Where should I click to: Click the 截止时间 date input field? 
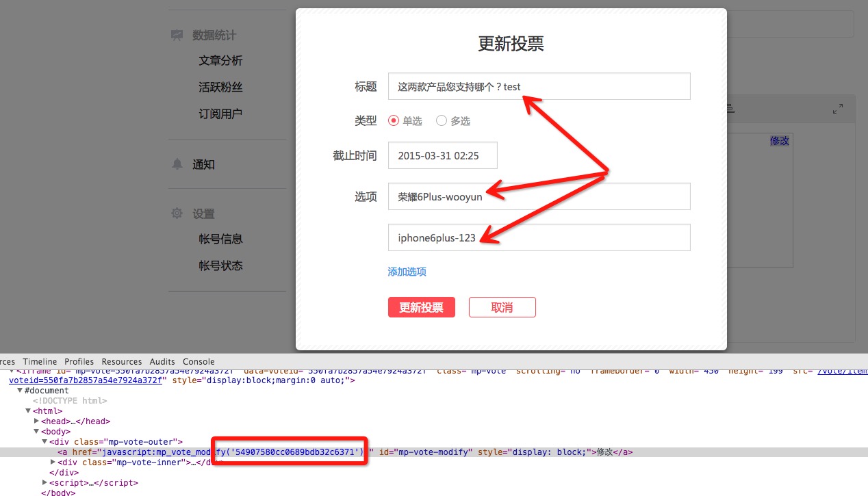(443, 155)
